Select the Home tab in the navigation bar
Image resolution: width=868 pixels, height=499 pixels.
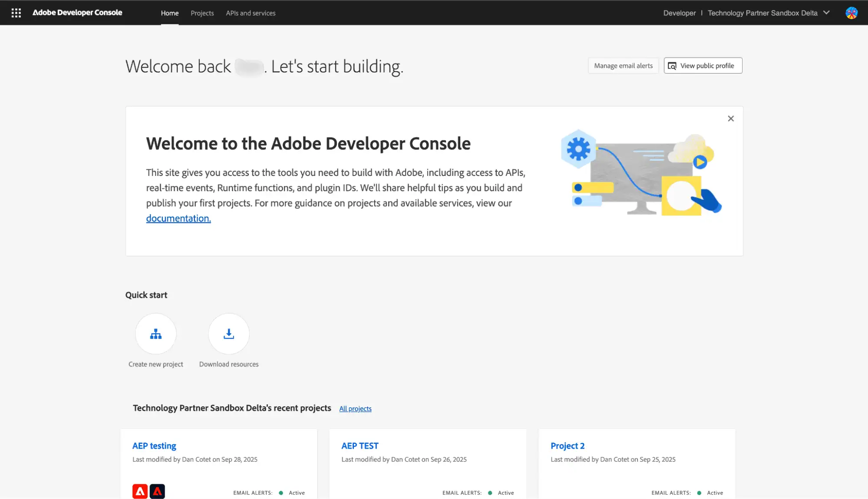[x=169, y=13]
